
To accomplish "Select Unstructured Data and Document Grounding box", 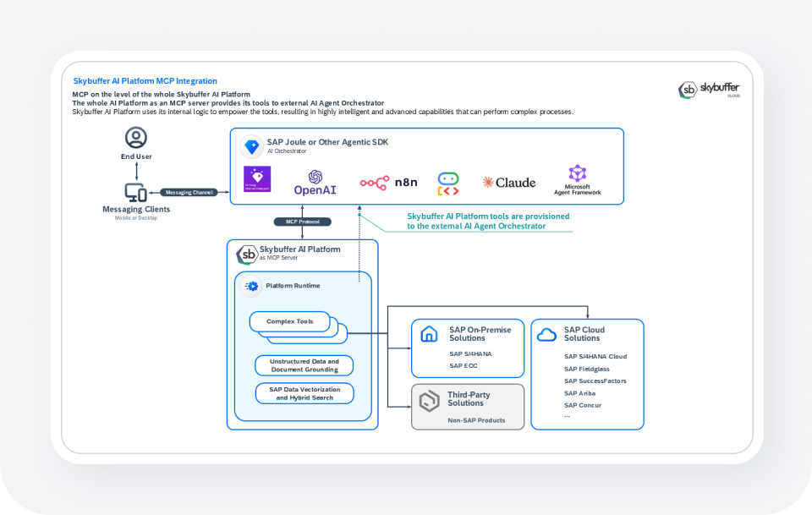I will tap(304, 365).
